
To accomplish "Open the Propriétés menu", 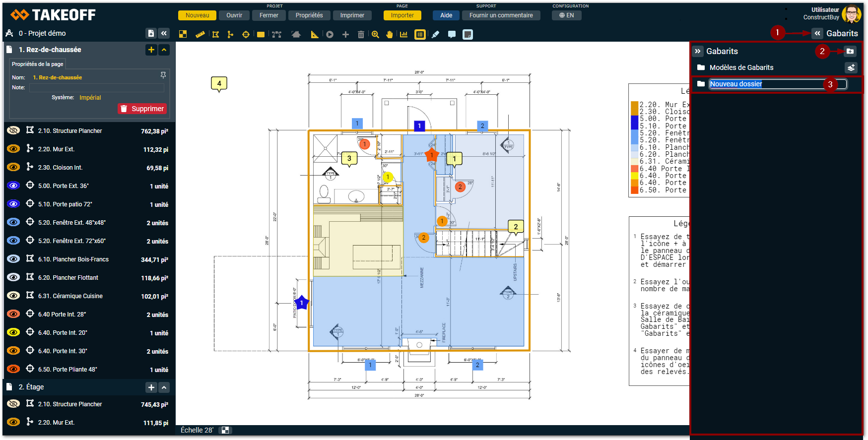I will point(309,15).
